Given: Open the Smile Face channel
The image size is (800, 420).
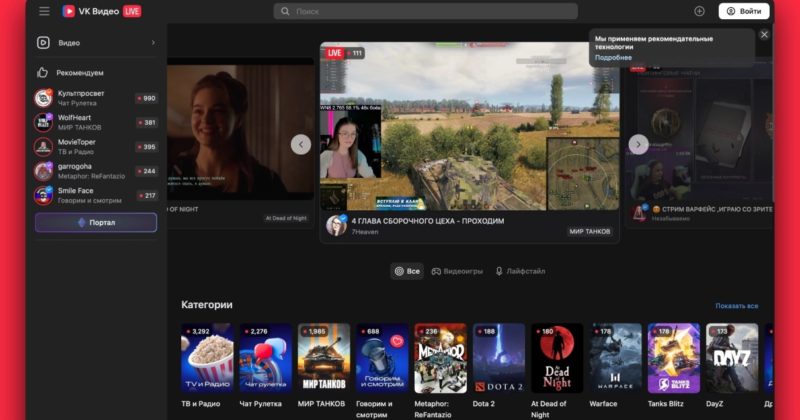Looking at the screenshot, I should 80,195.
